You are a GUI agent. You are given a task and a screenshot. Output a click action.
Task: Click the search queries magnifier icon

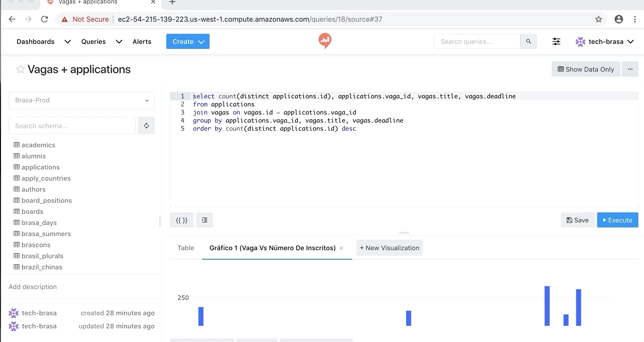coord(528,41)
